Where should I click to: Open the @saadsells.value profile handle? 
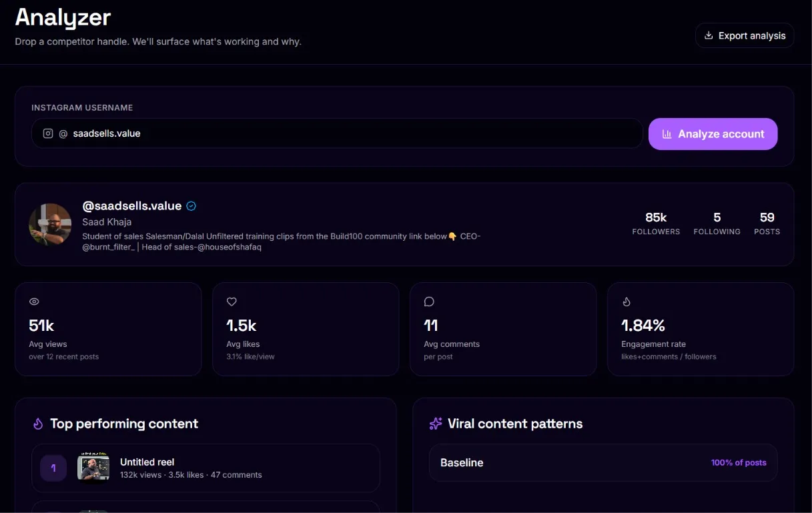pos(132,206)
